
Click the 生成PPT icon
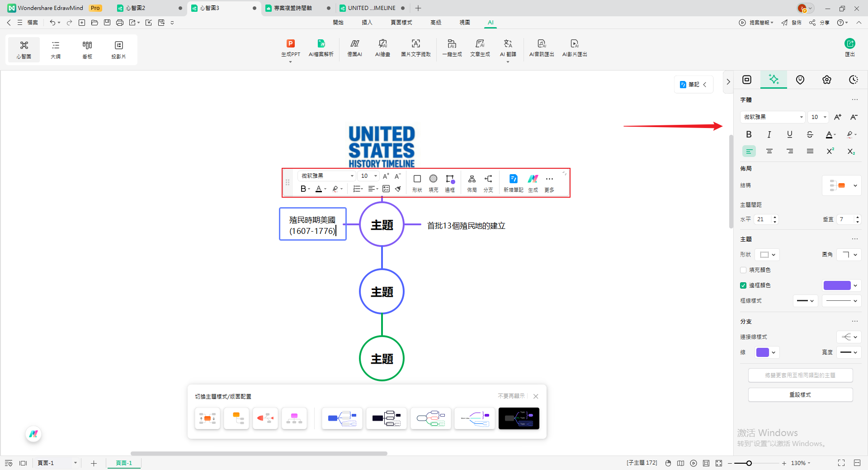pos(290,44)
